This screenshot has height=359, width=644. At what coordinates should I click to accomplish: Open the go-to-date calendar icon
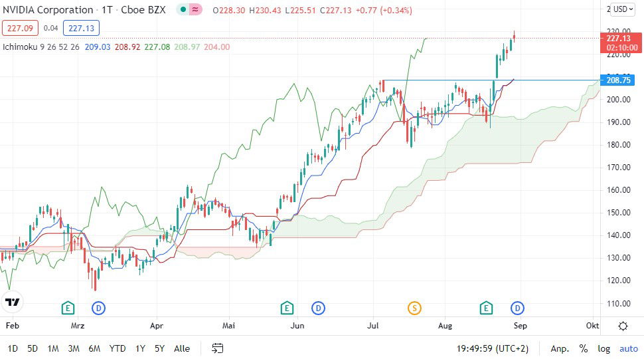pyautogui.click(x=217, y=348)
